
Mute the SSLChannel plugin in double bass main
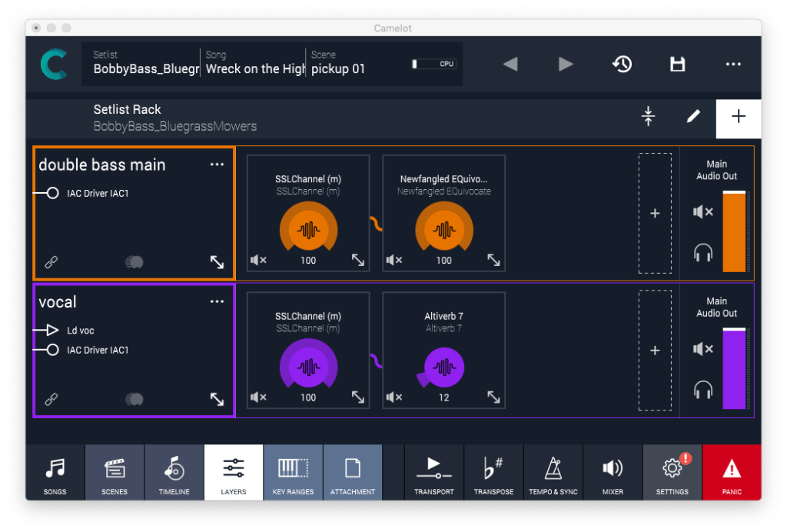(x=260, y=260)
